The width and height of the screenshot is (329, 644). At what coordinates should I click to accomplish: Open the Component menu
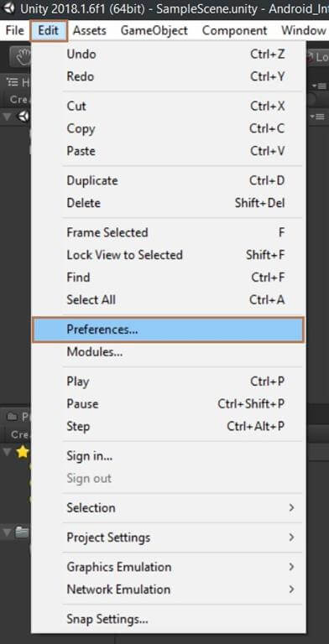[x=234, y=30]
